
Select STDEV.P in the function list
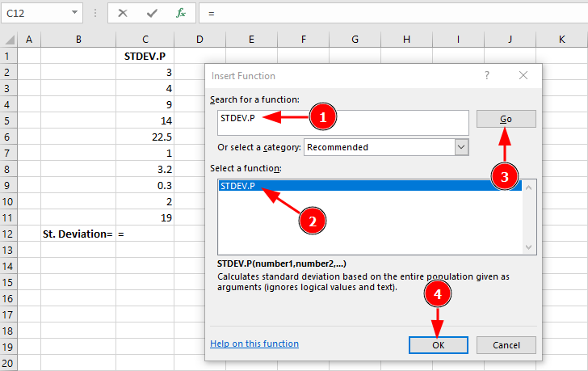tap(237, 186)
